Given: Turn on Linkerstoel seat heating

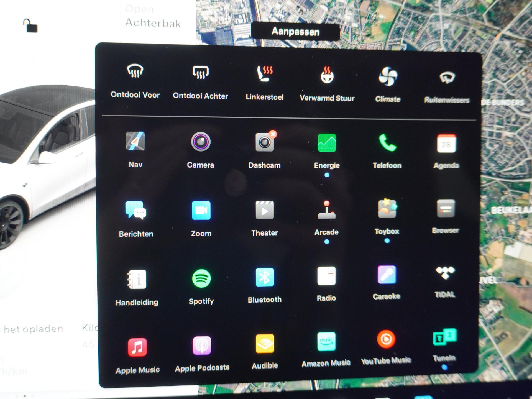Looking at the screenshot, I should (265, 74).
